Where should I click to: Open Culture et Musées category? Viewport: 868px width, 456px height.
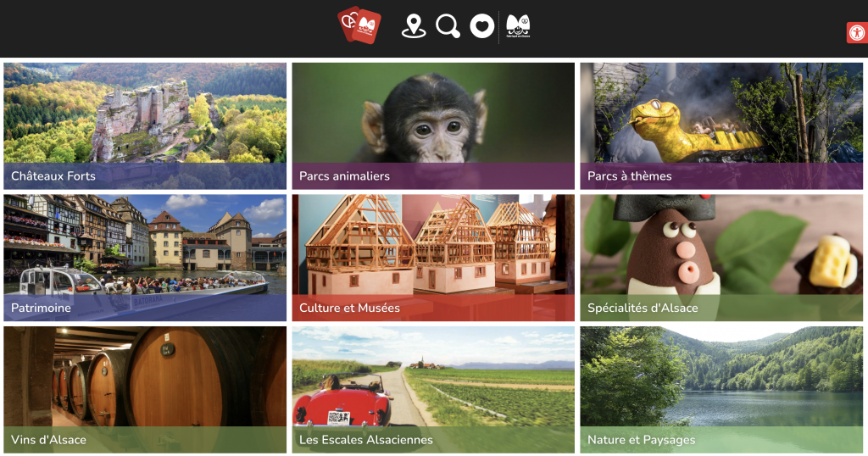[x=433, y=258]
